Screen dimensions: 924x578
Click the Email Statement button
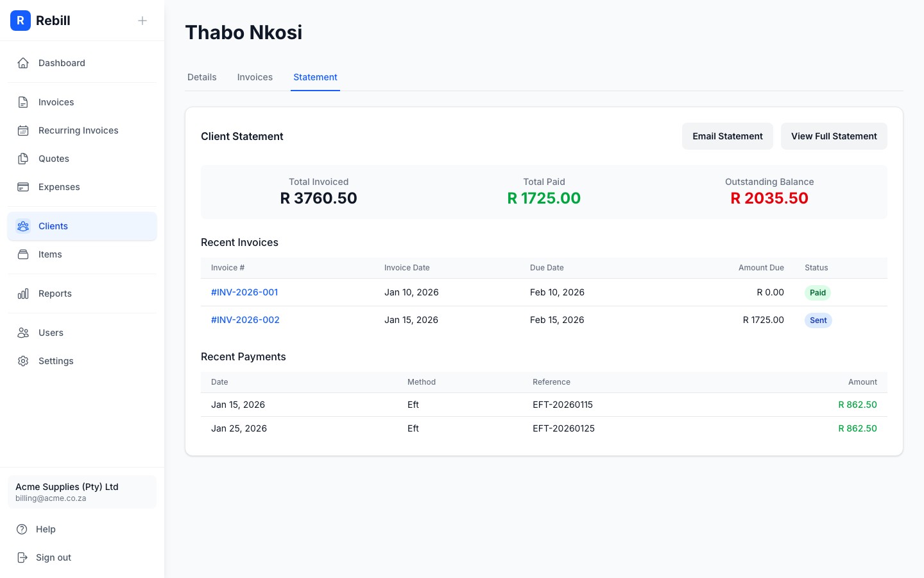728,136
